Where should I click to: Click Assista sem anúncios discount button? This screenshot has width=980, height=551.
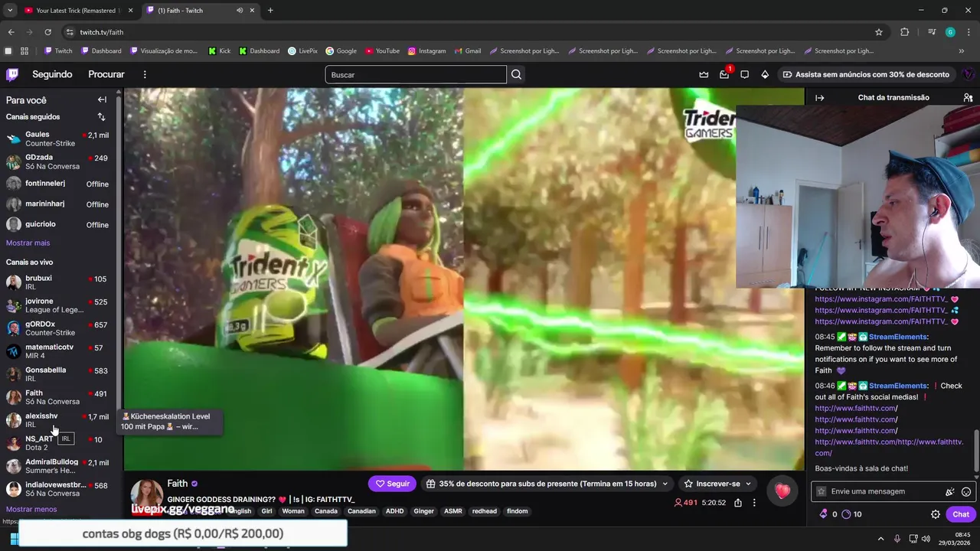coord(866,74)
